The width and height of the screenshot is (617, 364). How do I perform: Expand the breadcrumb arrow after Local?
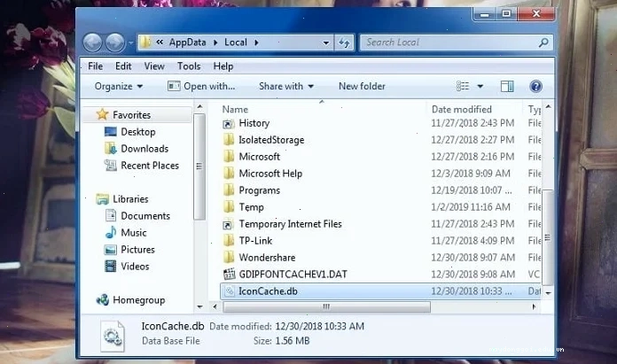coord(256,43)
